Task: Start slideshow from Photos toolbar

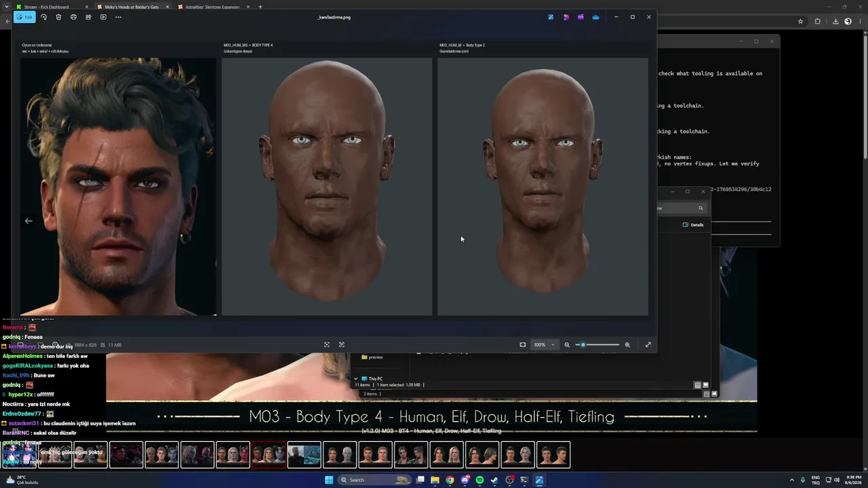Action: point(103,17)
